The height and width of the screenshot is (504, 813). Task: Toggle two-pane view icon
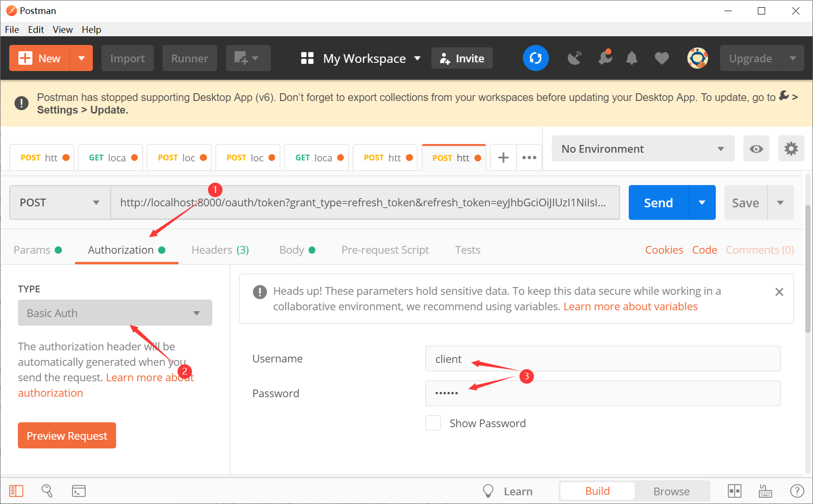(734, 491)
